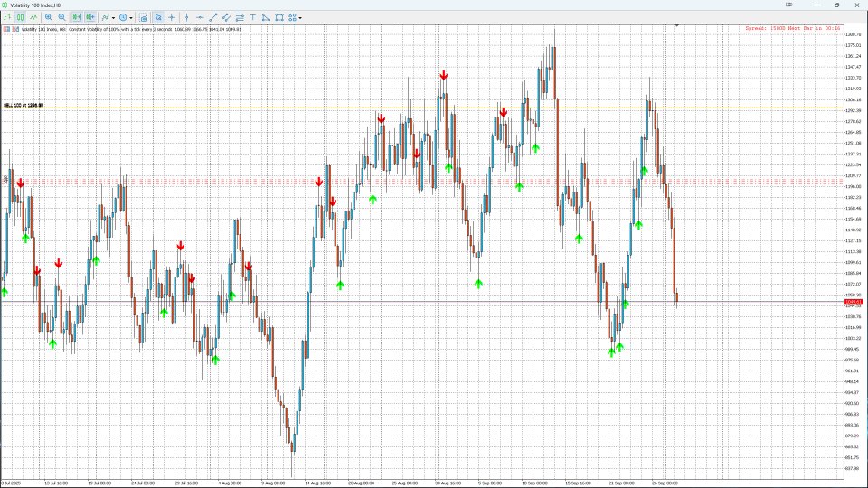
Task: Click the first small icon before chart symbol name
Action: coord(6,29)
